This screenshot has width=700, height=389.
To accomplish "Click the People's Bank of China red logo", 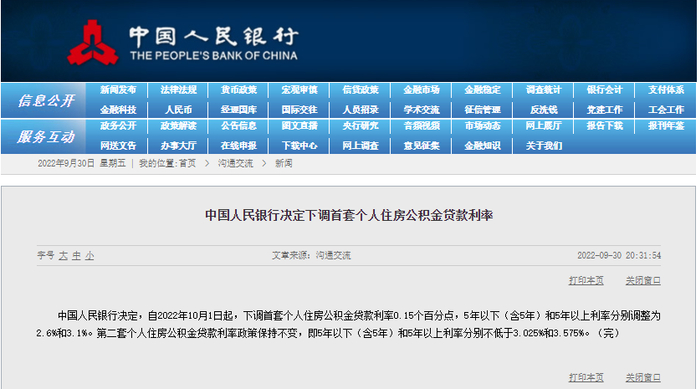I will click(93, 43).
